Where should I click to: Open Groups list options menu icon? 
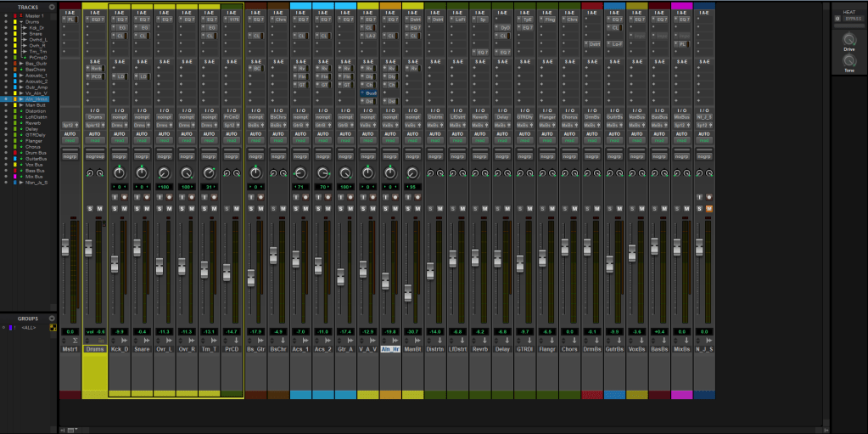[52, 318]
